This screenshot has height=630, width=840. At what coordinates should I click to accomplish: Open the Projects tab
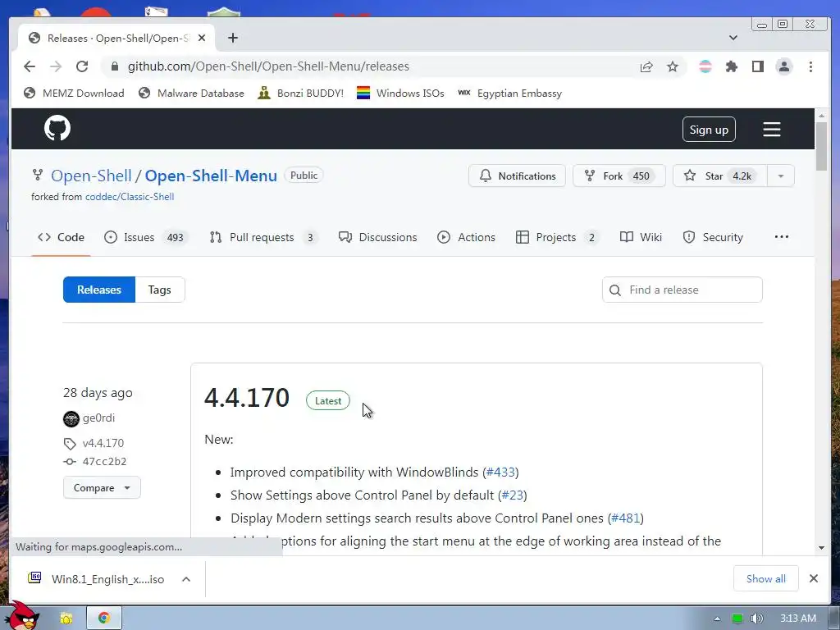[557, 237]
